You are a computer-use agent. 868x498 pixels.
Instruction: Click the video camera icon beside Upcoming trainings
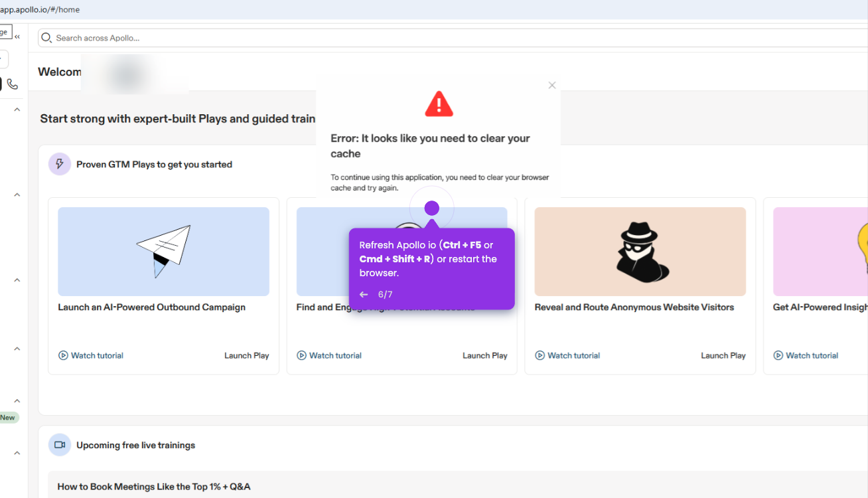click(x=60, y=445)
